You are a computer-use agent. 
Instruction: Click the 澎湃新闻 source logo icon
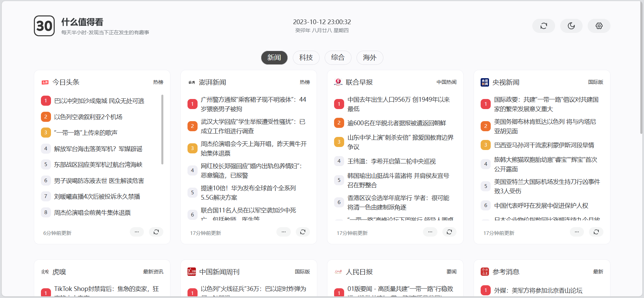click(x=192, y=82)
